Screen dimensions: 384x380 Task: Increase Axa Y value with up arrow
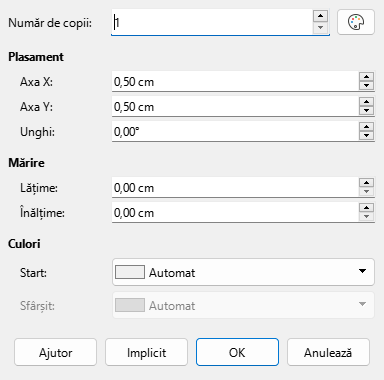[367, 102]
